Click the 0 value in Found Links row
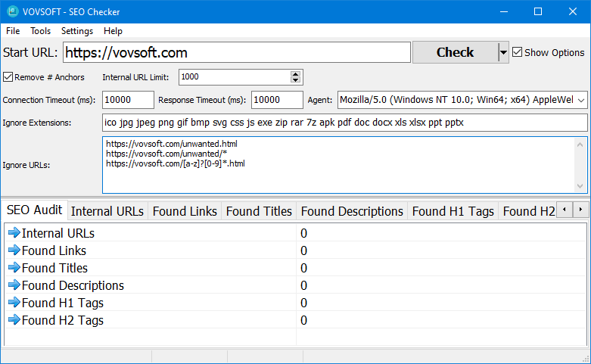591x364 pixels. click(303, 250)
